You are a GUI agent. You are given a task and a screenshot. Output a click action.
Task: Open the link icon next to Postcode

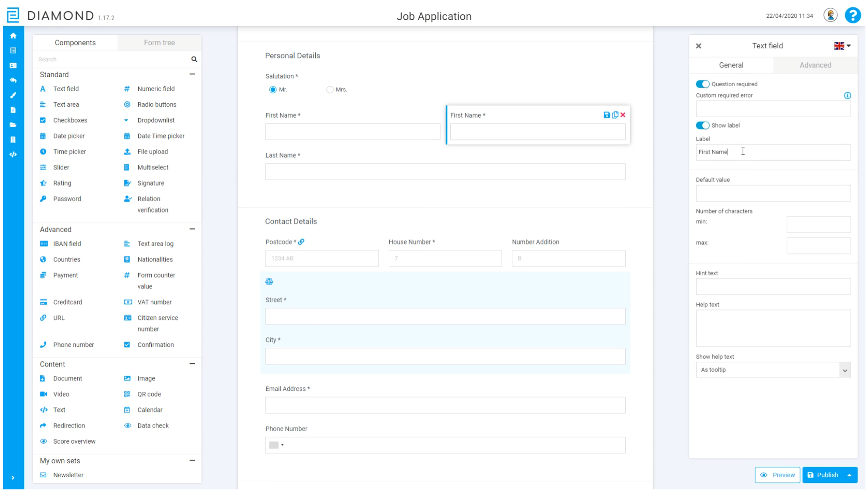tap(301, 241)
